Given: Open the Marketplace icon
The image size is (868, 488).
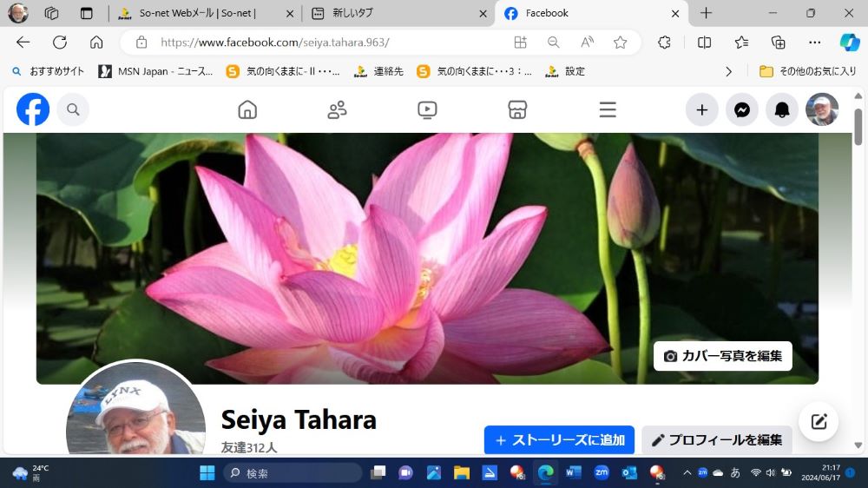Looking at the screenshot, I should pos(517,109).
